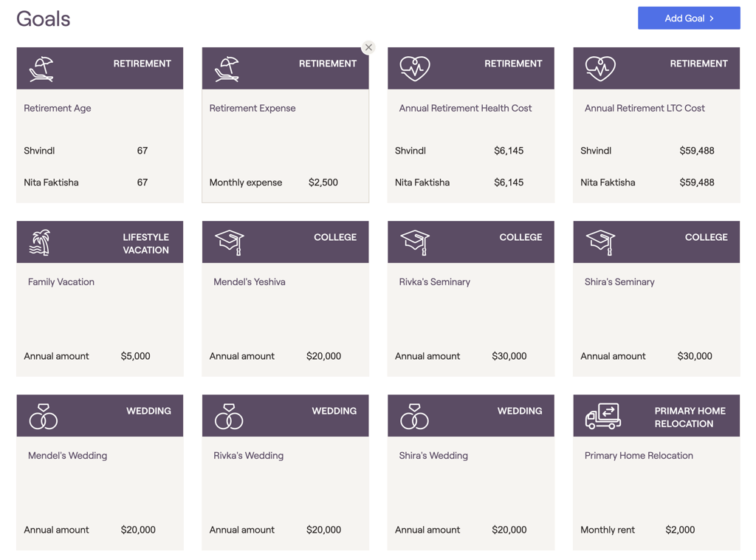Screen dimensions: 756x560
Task: Click rings icon on Rivka's Wedding card
Action: (229, 417)
